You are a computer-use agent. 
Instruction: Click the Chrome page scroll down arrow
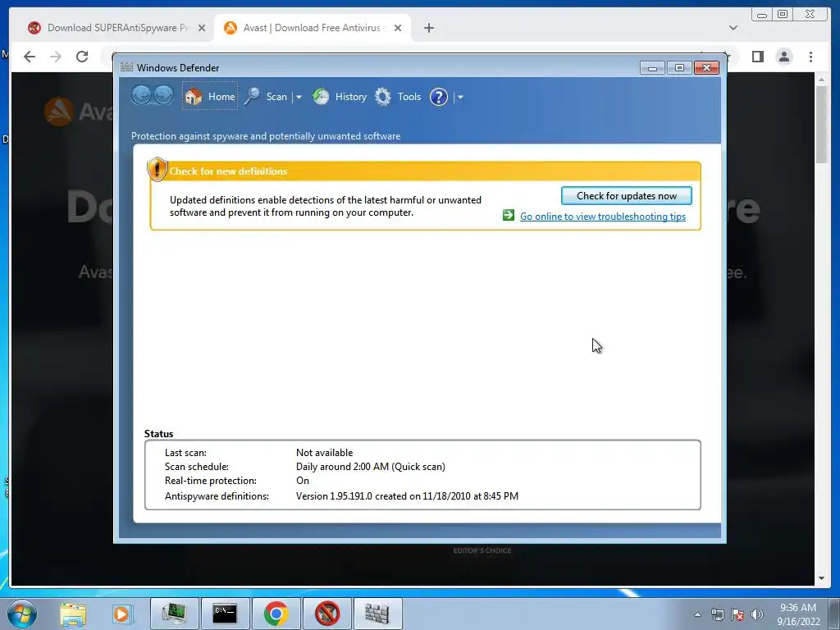(x=821, y=578)
